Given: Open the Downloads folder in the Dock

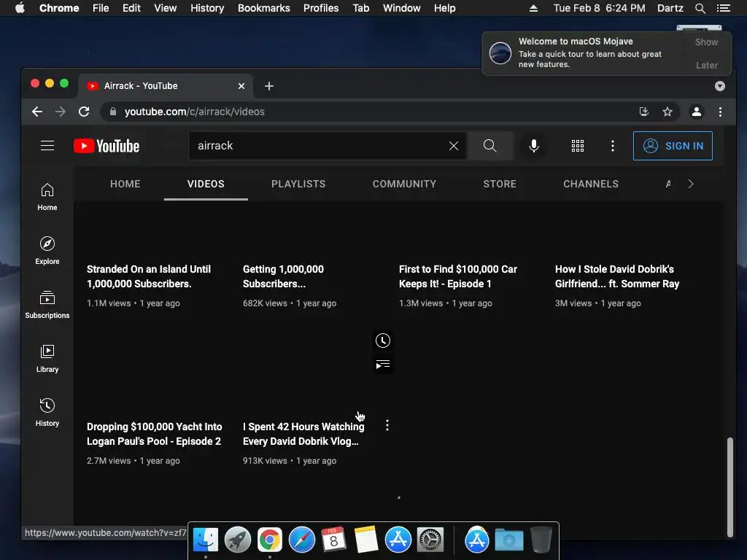Looking at the screenshot, I should click(508, 540).
